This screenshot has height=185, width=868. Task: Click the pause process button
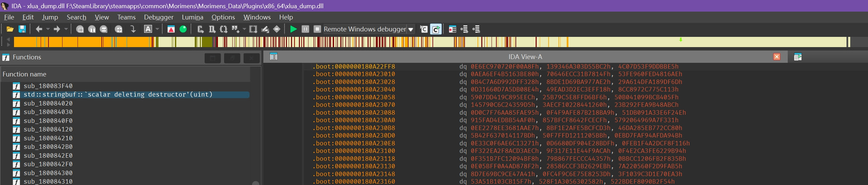(306, 29)
